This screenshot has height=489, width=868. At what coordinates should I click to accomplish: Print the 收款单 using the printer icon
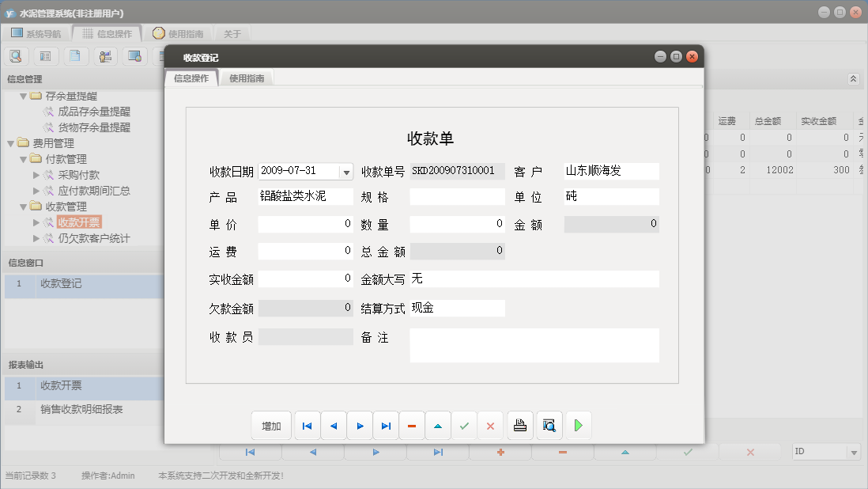[519, 425]
